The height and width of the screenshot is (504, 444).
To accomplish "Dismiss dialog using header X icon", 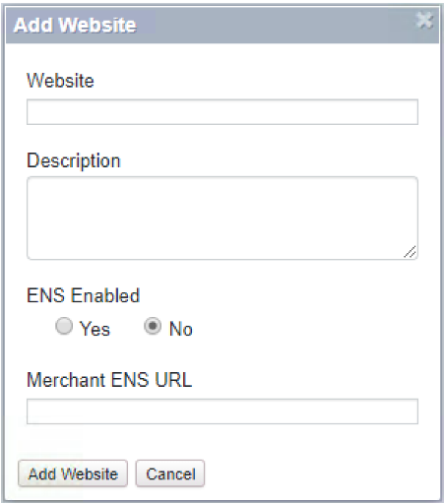I will (x=424, y=21).
